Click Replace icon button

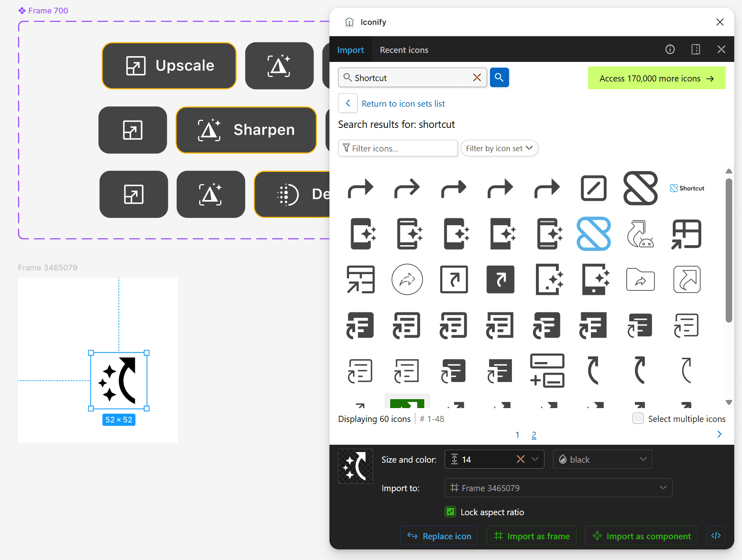point(439,536)
